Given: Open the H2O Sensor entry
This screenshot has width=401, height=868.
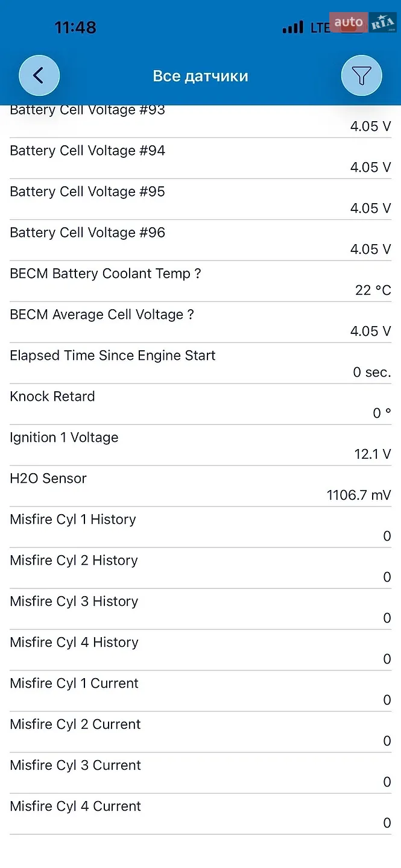Looking at the screenshot, I should pyautogui.click(x=200, y=486).
